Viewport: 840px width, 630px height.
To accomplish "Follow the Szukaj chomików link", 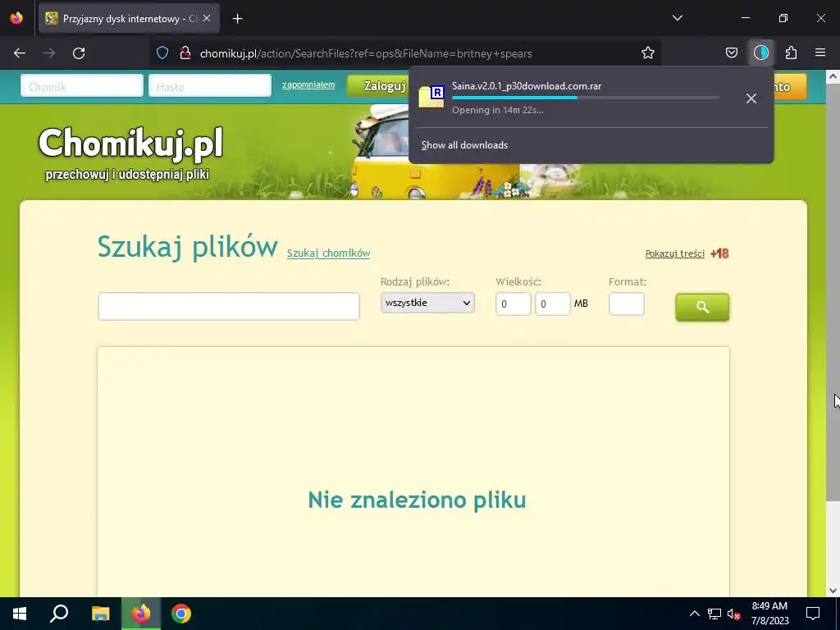I will click(x=328, y=253).
